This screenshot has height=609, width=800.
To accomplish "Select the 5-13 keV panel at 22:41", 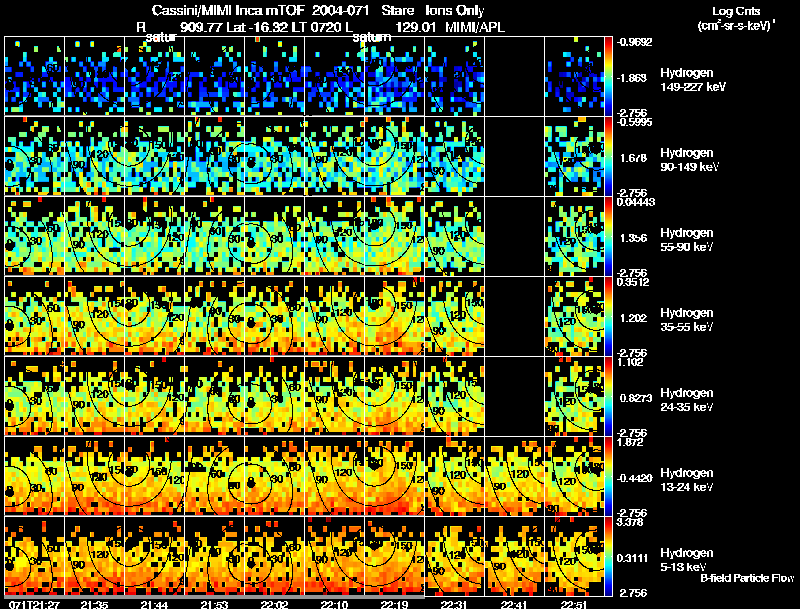I will click(x=514, y=556).
